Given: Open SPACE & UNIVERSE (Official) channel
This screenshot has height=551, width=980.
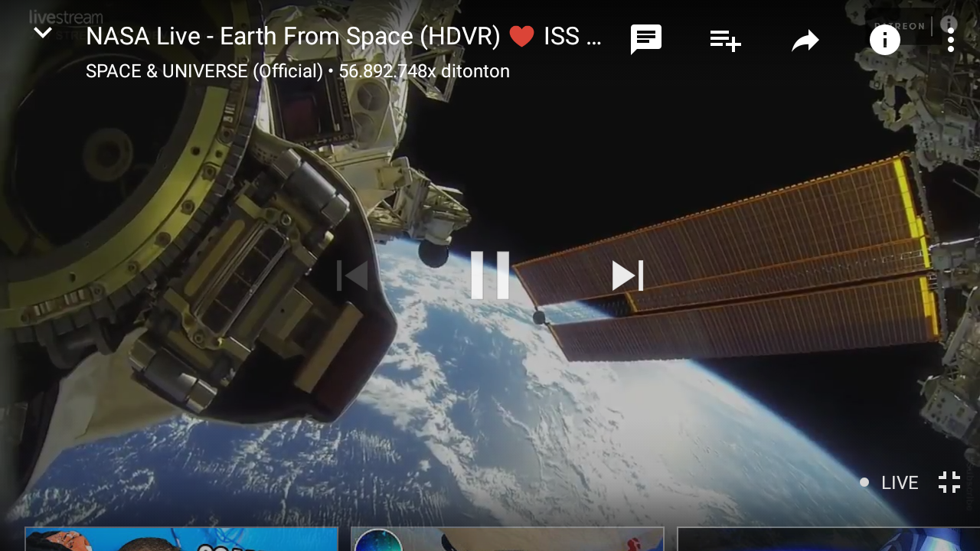Looking at the screenshot, I should (x=204, y=71).
